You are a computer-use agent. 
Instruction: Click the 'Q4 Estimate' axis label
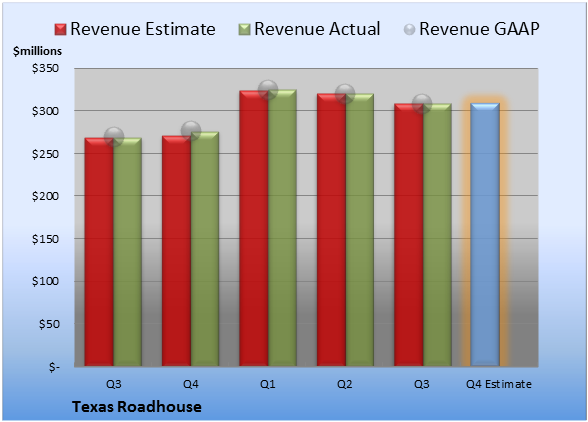[499, 384]
